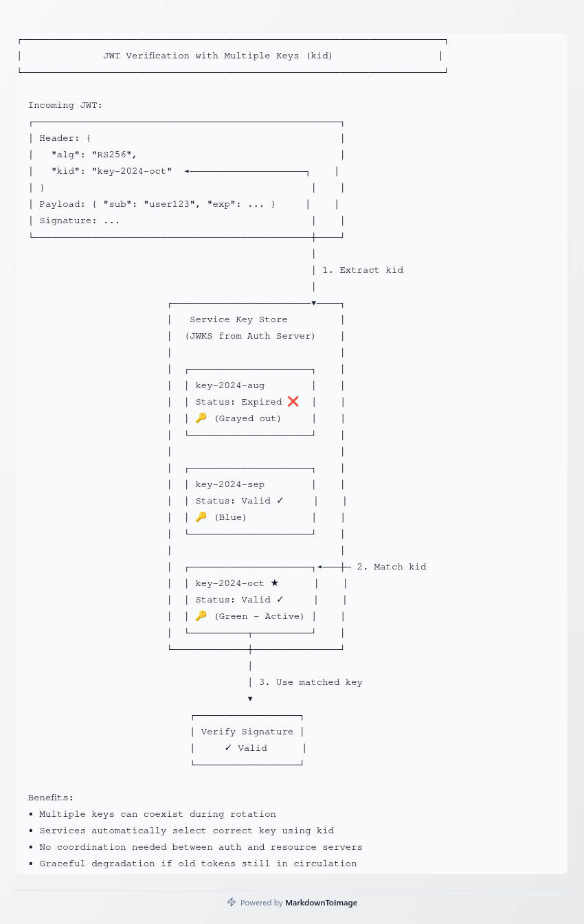Open the MarkdownToImage link
Image resolution: width=584 pixels, height=924 pixels.
(321, 903)
